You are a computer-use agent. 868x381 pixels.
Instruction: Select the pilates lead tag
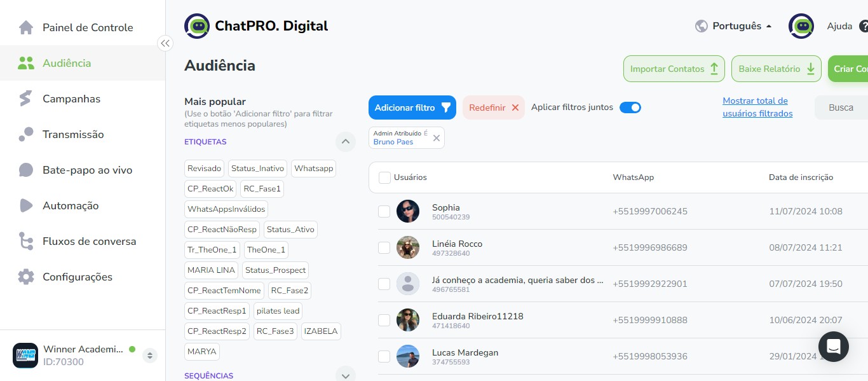[x=278, y=311]
